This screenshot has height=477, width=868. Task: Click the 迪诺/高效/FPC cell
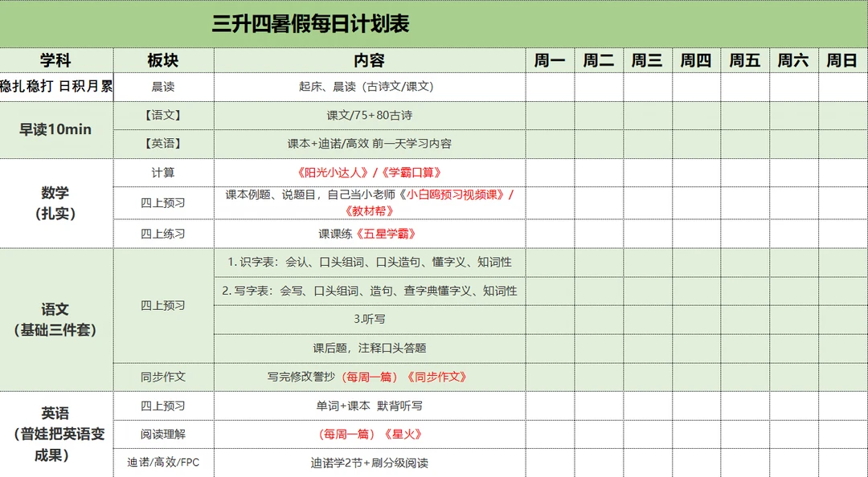[x=164, y=463]
